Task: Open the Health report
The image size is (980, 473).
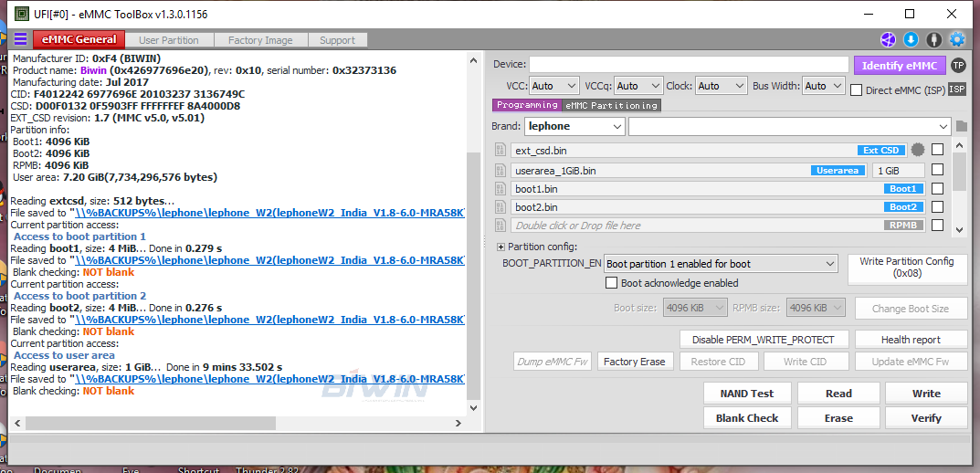Action: 911,340
